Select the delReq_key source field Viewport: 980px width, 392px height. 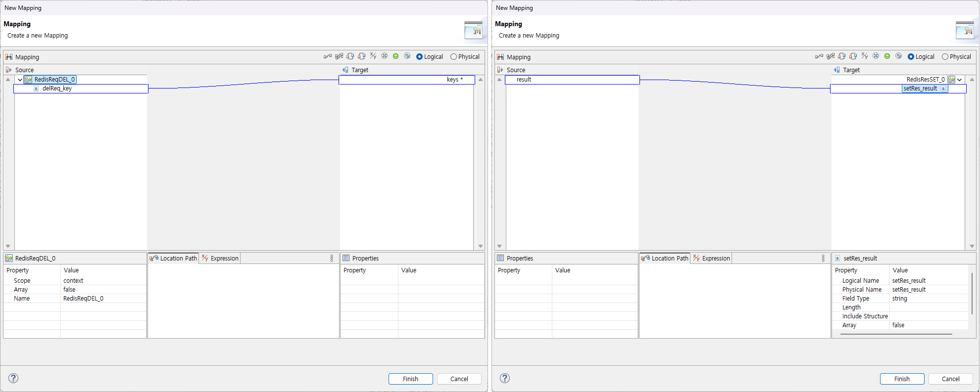[81, 88]
